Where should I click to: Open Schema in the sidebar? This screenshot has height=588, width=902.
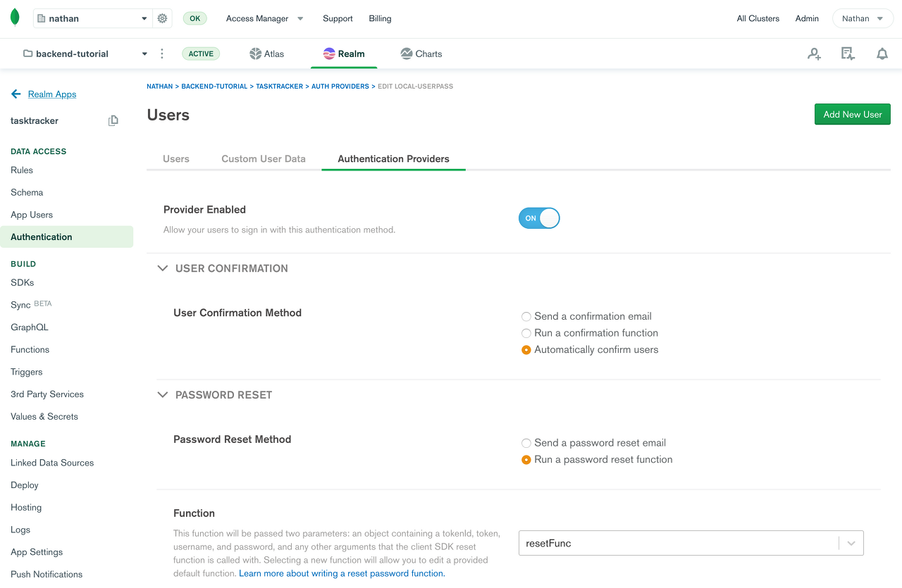click(x=27, y=192)
